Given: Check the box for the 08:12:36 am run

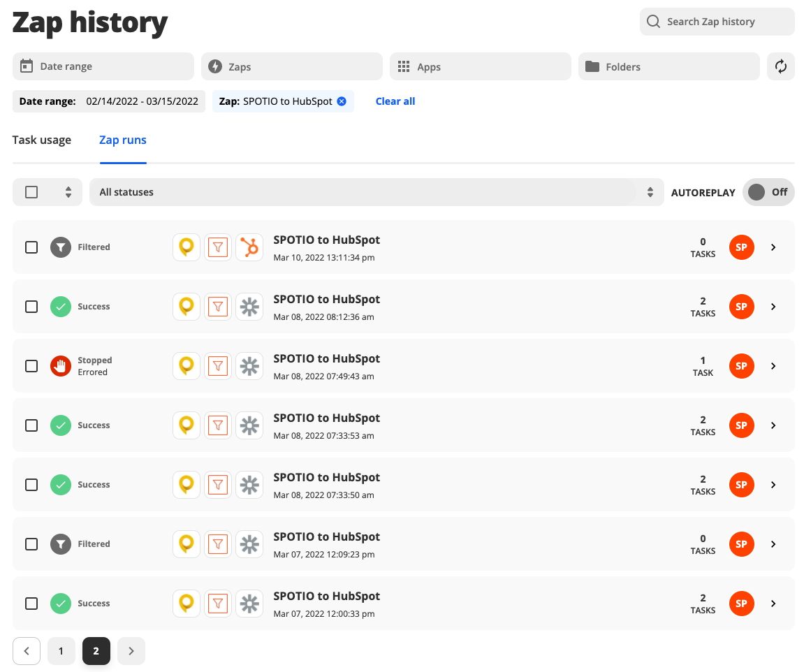Looking at the screenshot, I should [x=32, y=307].
